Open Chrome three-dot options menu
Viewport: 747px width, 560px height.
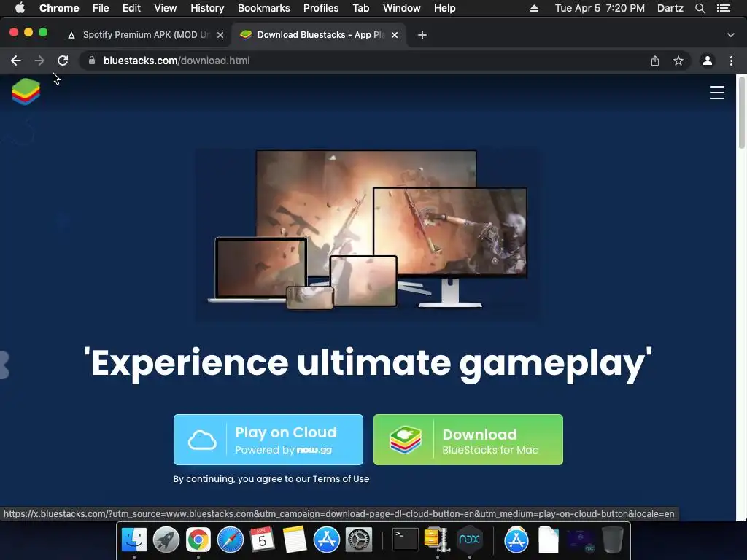pyautogui.click(x=731, y=61)
